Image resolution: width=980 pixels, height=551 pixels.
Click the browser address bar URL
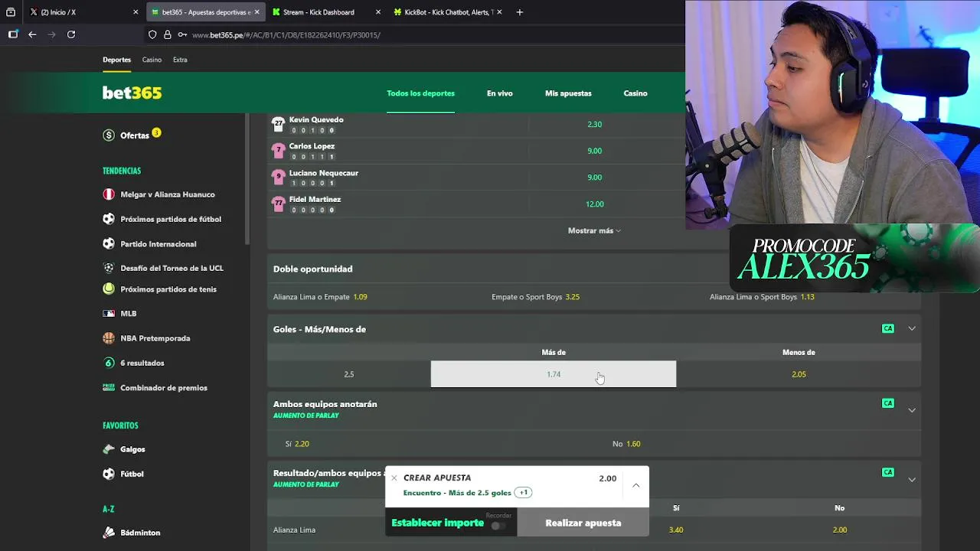click(x=286, y=35)
